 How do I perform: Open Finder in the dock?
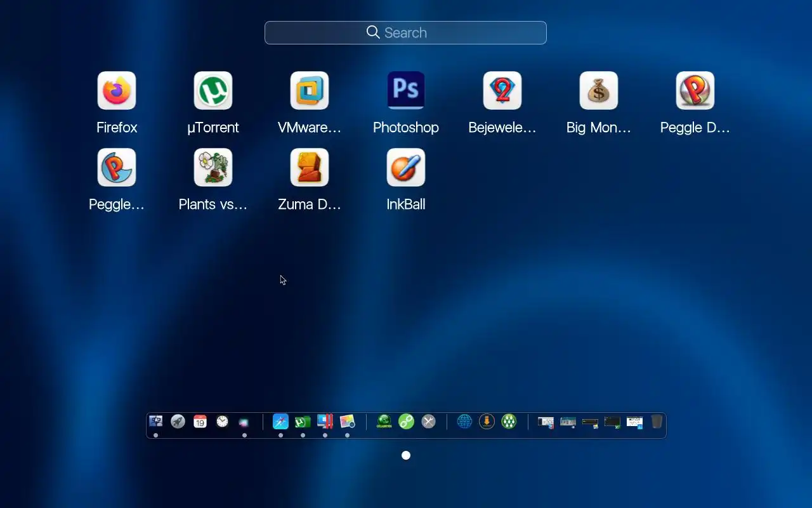(155, 422)
